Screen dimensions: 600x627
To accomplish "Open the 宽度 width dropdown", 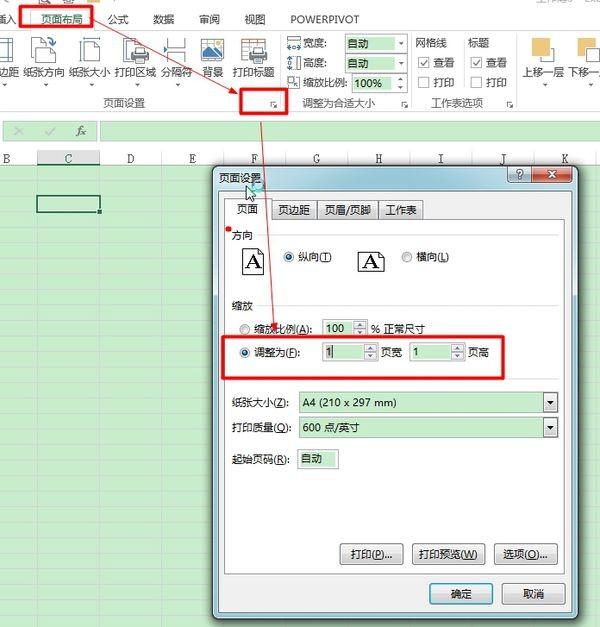I will [x=401, y=43].
